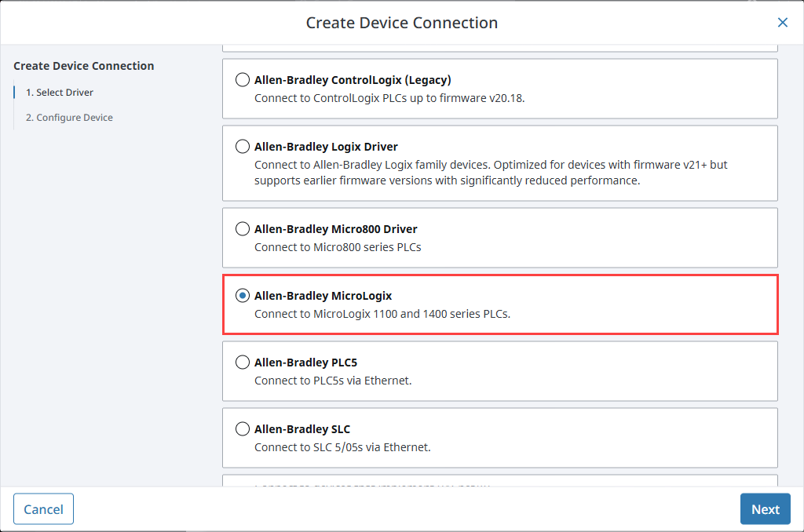Click 'Connect to PLC5s via Ethernet.' description
Viewport: 804px width, 532px height.
pos(333,381)
